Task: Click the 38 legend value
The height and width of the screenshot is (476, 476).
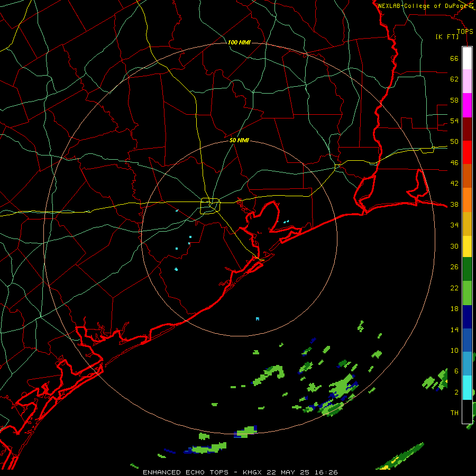Action: click(454, 205)
